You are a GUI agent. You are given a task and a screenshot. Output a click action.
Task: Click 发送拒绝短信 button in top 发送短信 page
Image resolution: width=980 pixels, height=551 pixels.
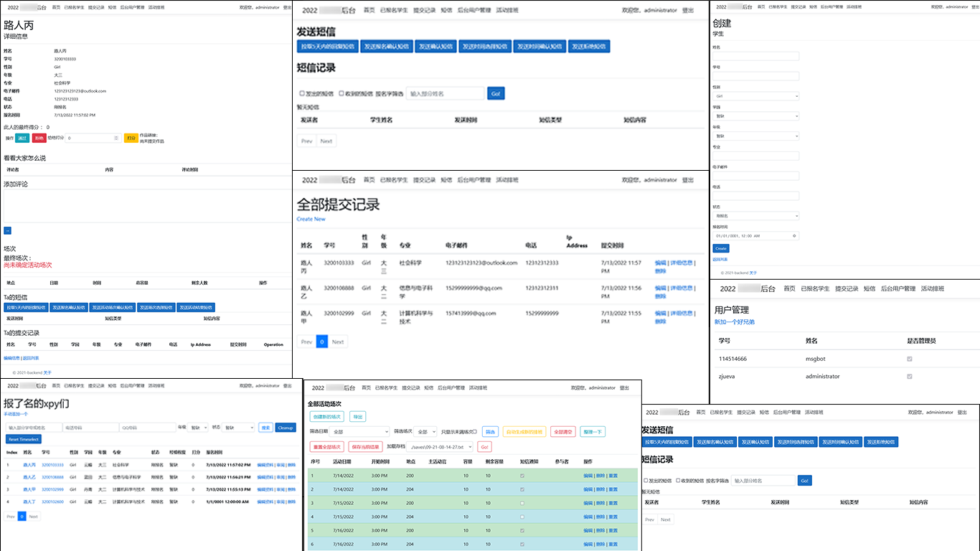point(589,46)
